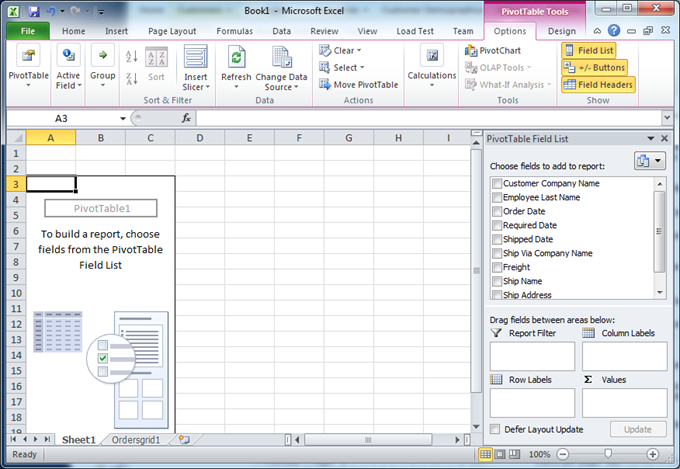The height and width of the screenshot is (469, 680).
Task: Insert a PivotChart
Action: click(493, 51)
